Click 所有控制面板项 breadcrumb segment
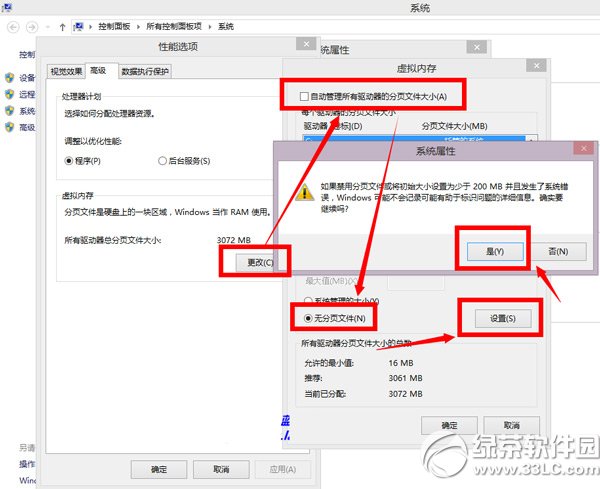 pyautogui.click(x=174, y=26)
